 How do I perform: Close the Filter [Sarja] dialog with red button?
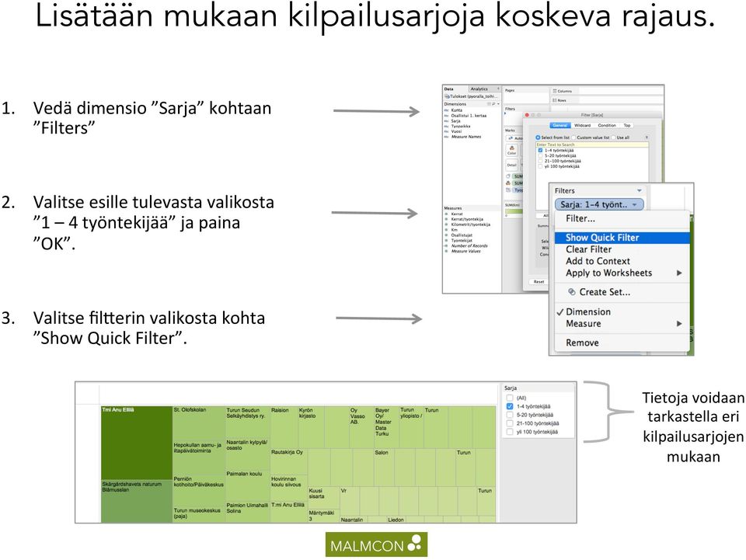click(527, 115)
